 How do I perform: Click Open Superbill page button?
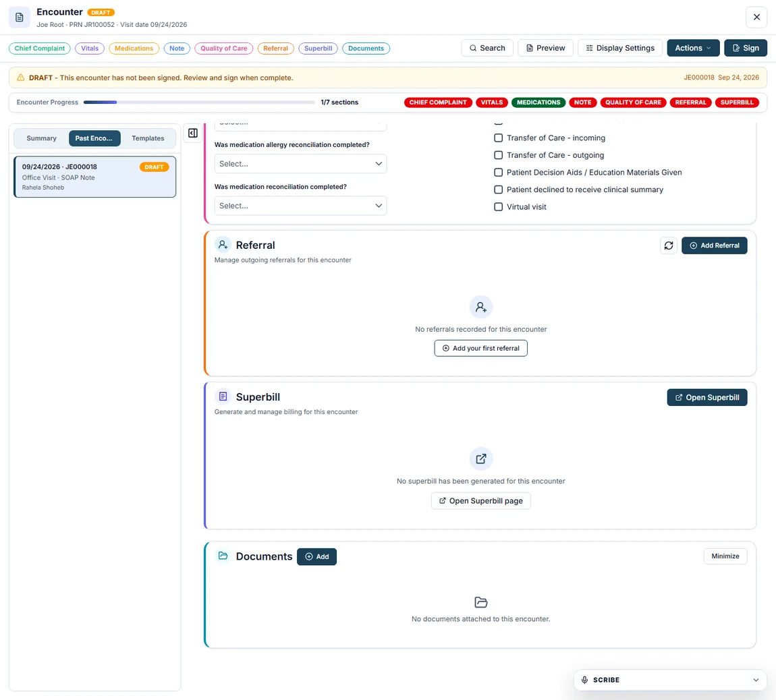[x=480, y=500]
